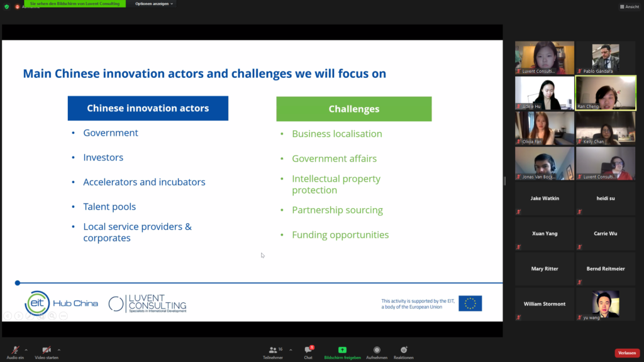
Task: Click Bildschirm freigeben share screen icon
Action: [342, 350]
